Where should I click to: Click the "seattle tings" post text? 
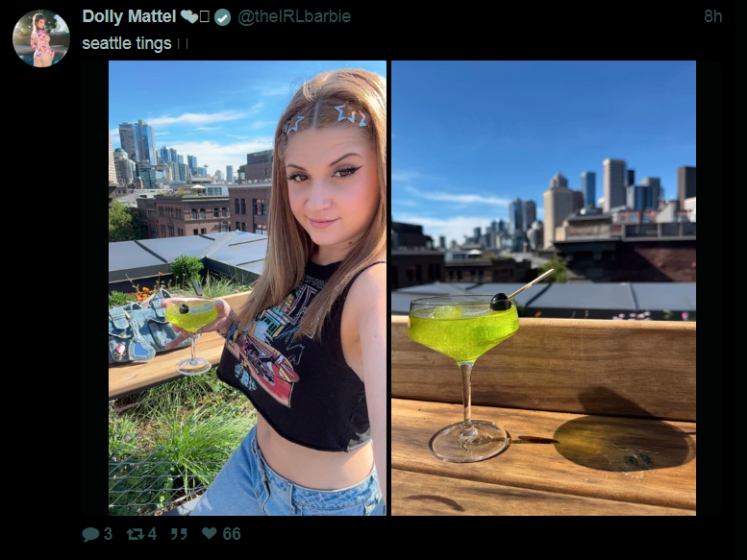127,44
